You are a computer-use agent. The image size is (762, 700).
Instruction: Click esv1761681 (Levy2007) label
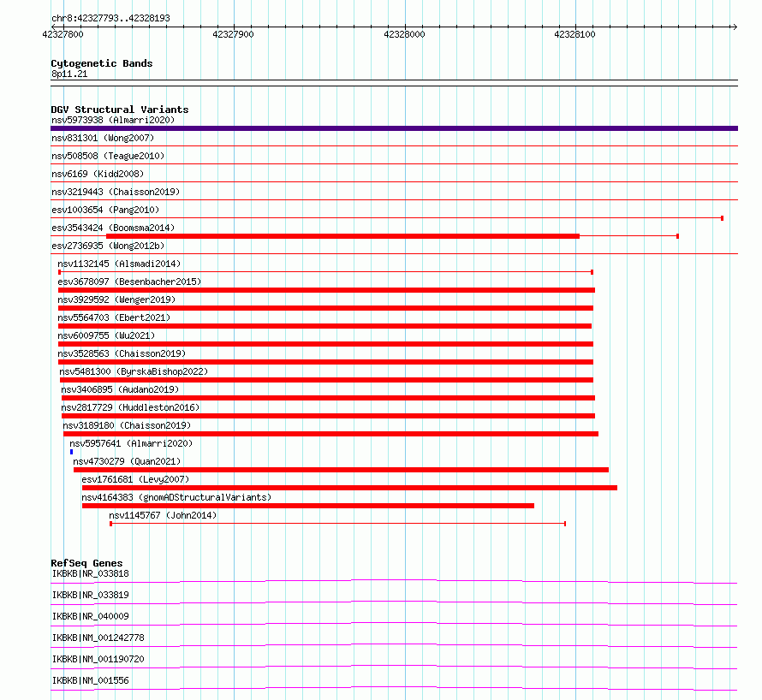[x=135, y=479]
